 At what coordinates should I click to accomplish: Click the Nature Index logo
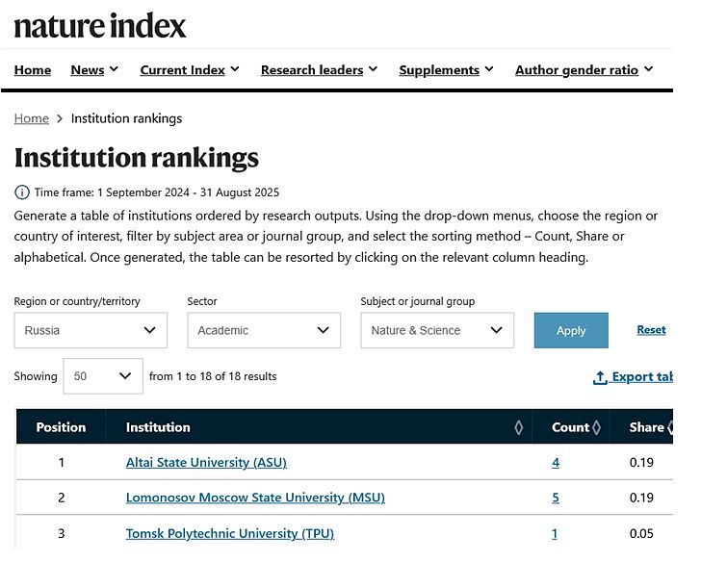tap(100, 26)
